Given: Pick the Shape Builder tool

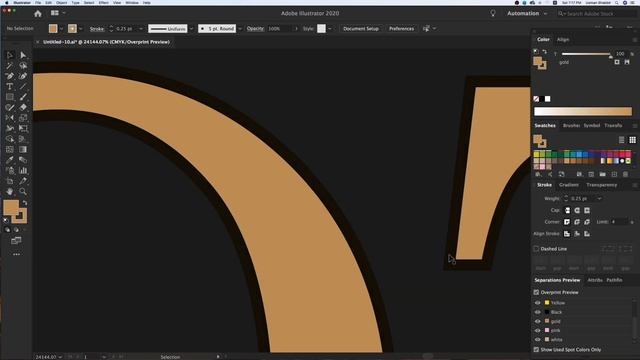Looking at the screenshot, I should point(10,139).
